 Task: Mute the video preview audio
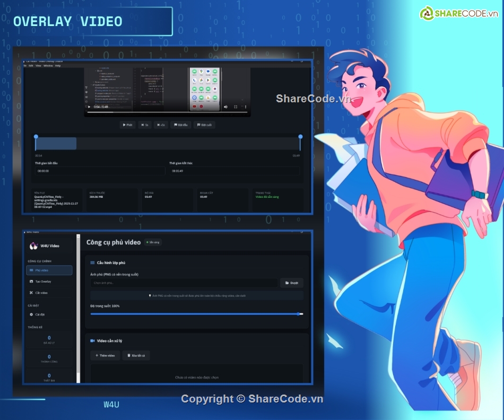[x=225, y=107]
